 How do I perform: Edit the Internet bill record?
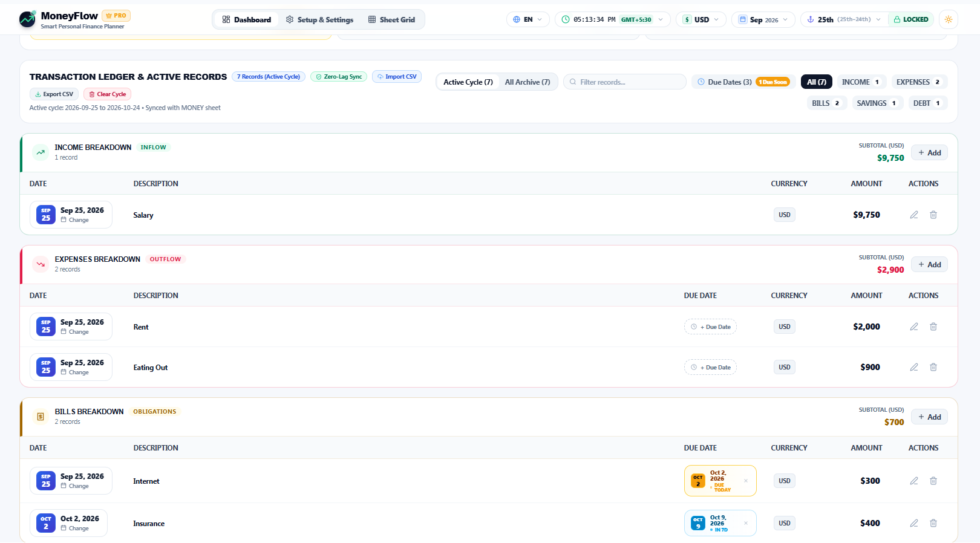coord(914,481)
